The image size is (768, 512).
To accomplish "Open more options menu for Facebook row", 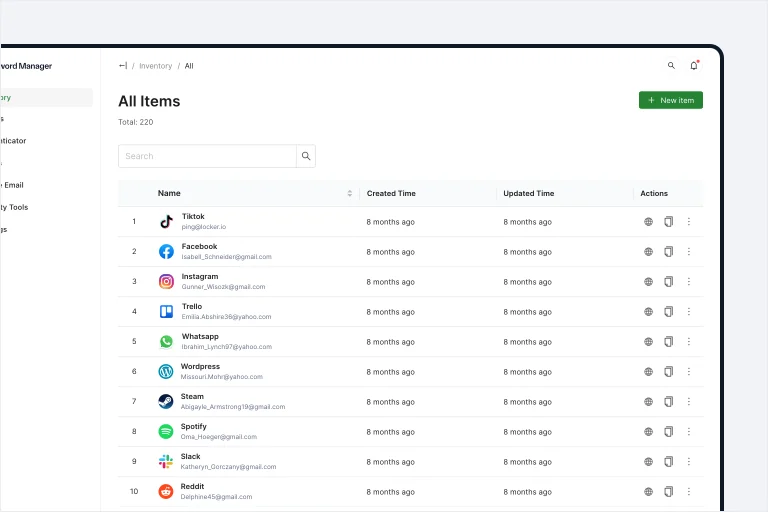I will [x=689, y=251].
